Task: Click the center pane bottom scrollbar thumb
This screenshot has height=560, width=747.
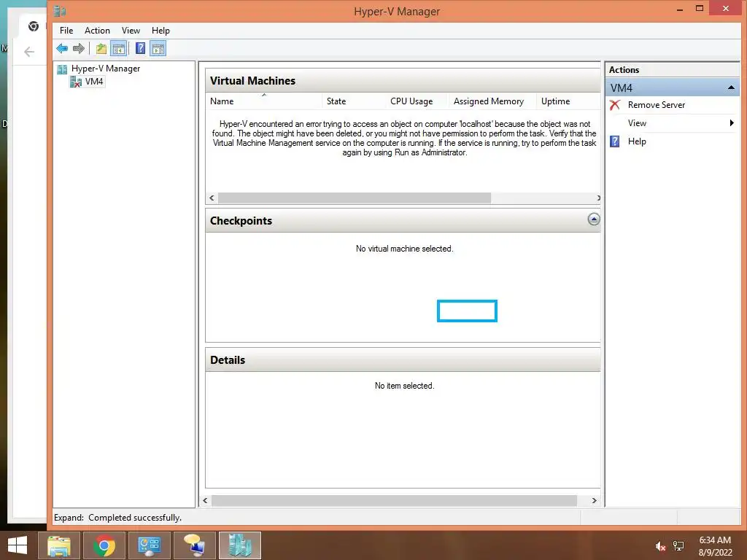Action: tap(394, 500)
